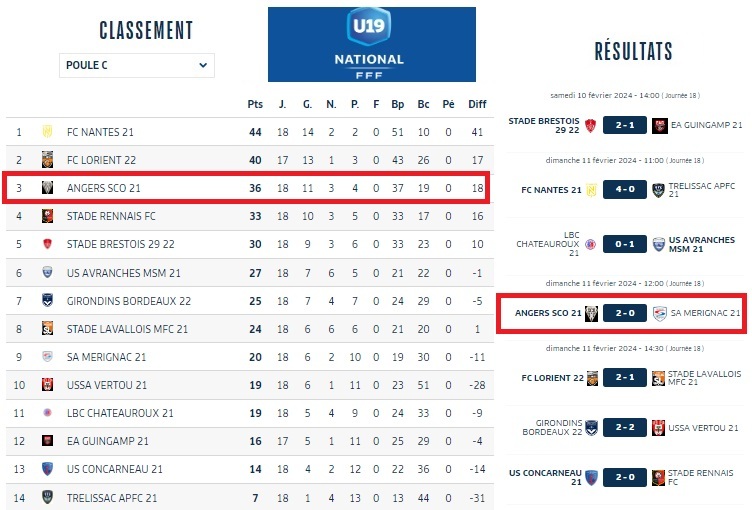Click the Classement heading
752x510 pixels.
146,31
